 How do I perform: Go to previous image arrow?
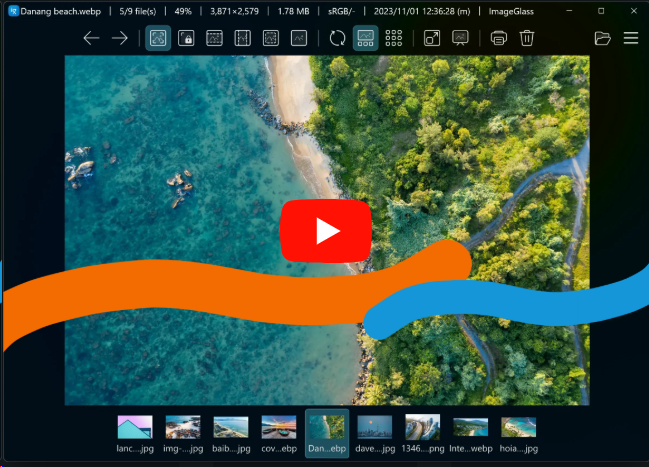(91, 38)
